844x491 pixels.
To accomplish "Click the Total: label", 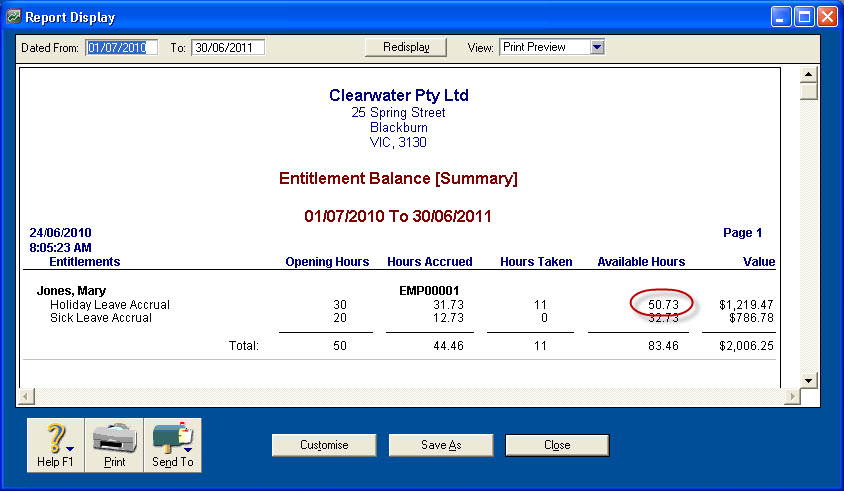I will [243, 346].
